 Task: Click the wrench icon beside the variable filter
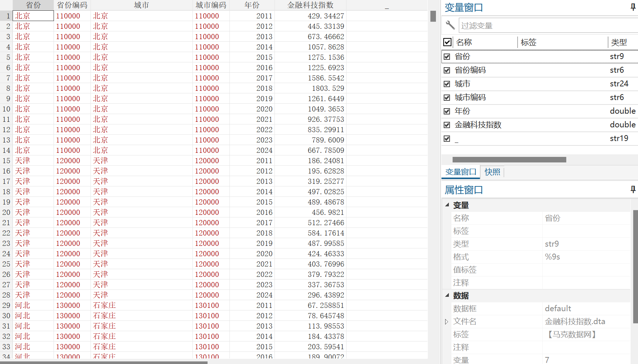(450, 25)
